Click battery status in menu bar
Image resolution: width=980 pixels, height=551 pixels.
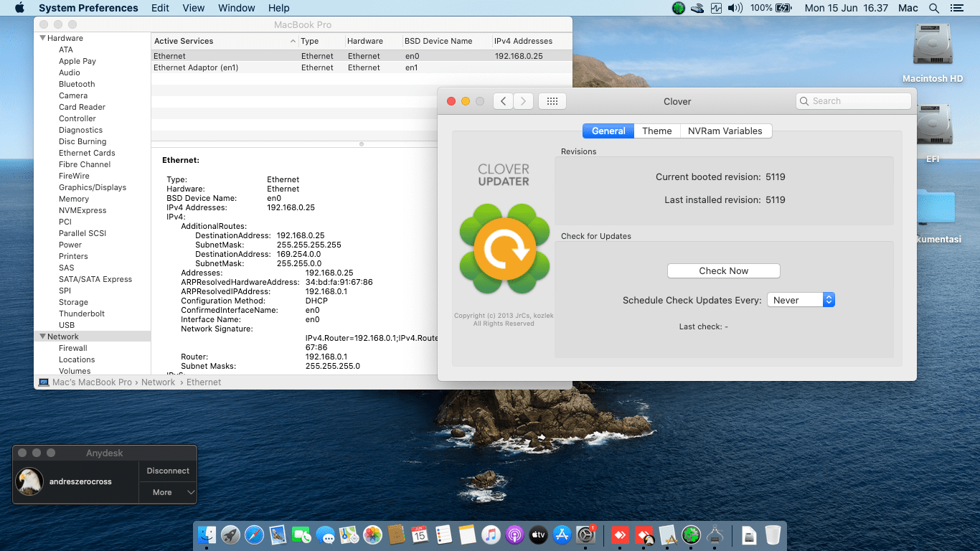(771, 8)
